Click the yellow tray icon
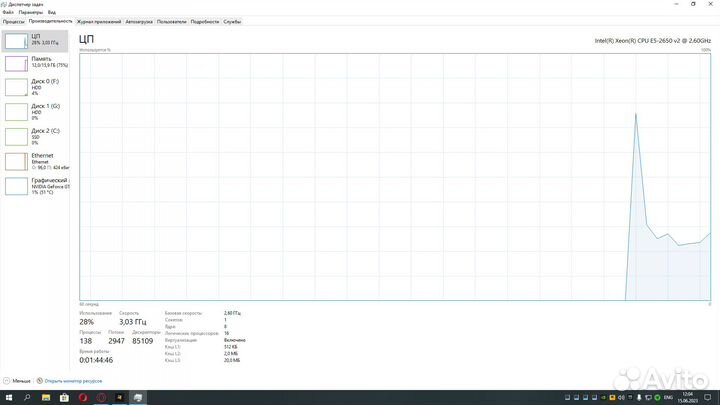The width and height of the screenshot is (720, 405). pyautogui.click(x=612, y=398)
